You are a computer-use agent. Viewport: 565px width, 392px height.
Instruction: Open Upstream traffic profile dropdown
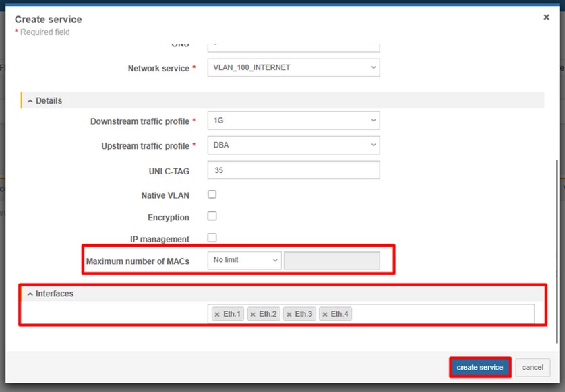(x=293, y=145)
